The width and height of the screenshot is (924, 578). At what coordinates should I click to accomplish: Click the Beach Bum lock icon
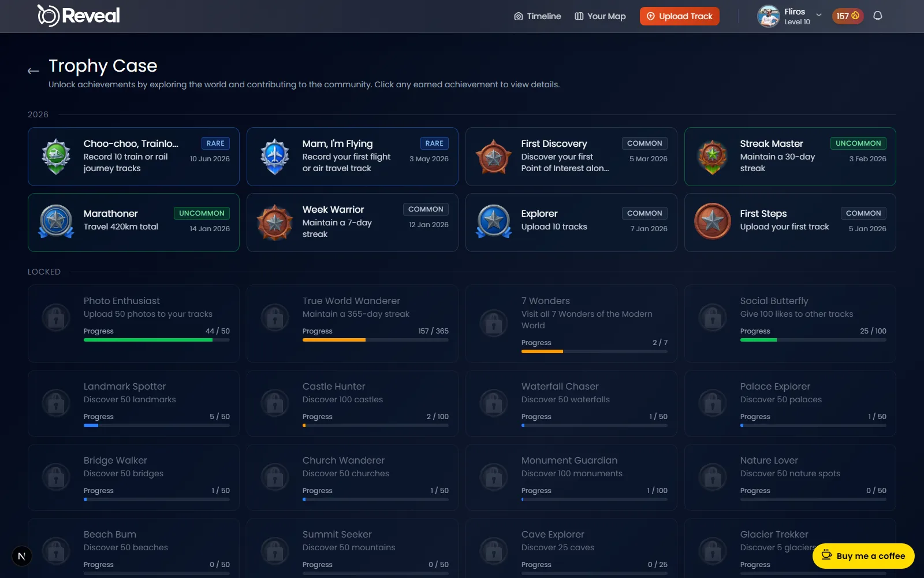pyautogui.click(x=56, y=551)
